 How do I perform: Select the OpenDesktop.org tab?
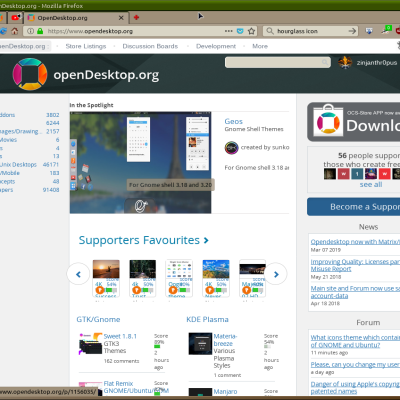click(x=76, y=18)
